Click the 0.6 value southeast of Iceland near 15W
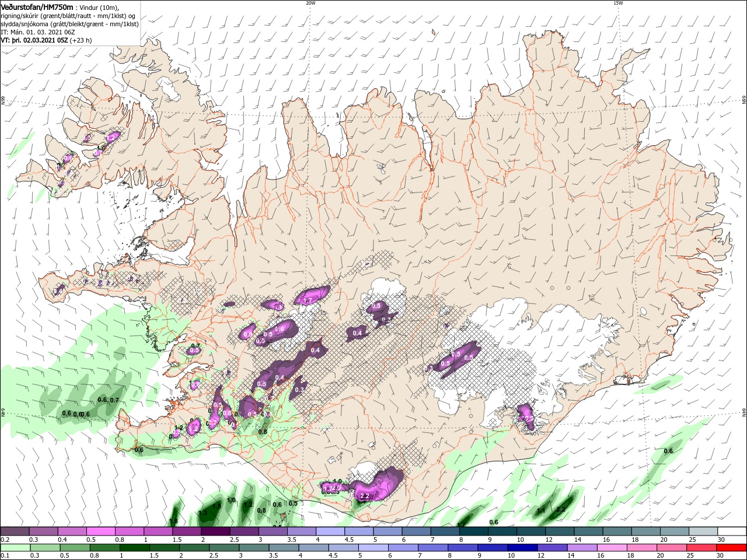Screen dimensions: 747x560 (x=668, y=451)
